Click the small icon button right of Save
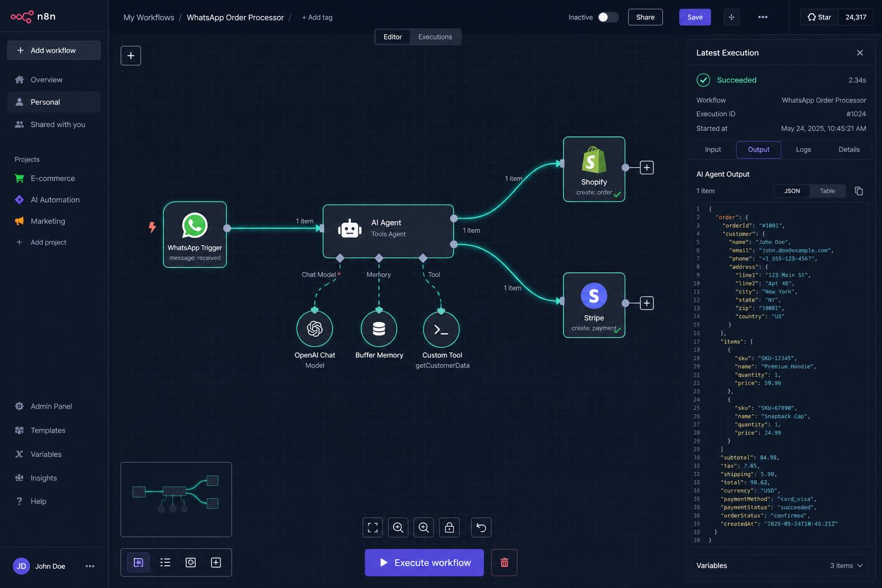This screenshot has width=882, height=588. point(732,17)
